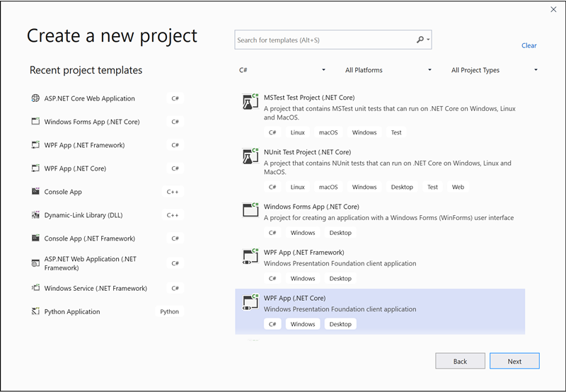Screen dimensions: 566x392
Task: Click the Dynamic-Link Library (DLL) icon
Action: [x=35, y=215]
